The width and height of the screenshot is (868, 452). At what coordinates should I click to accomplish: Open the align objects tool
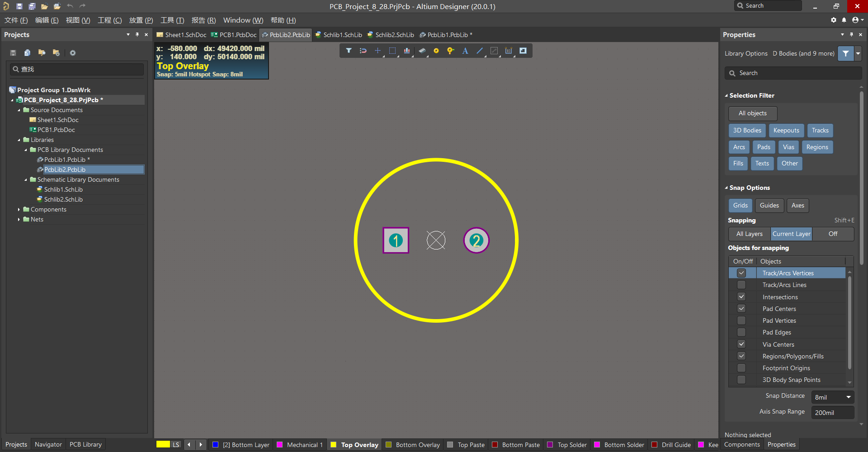pos(407,51)
